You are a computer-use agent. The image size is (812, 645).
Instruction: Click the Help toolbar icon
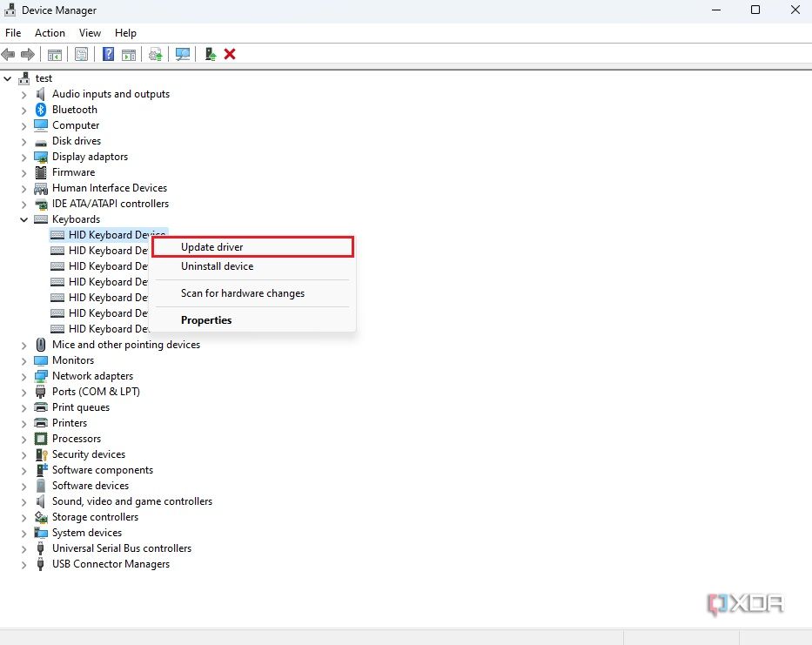click(x=108, y=54)
